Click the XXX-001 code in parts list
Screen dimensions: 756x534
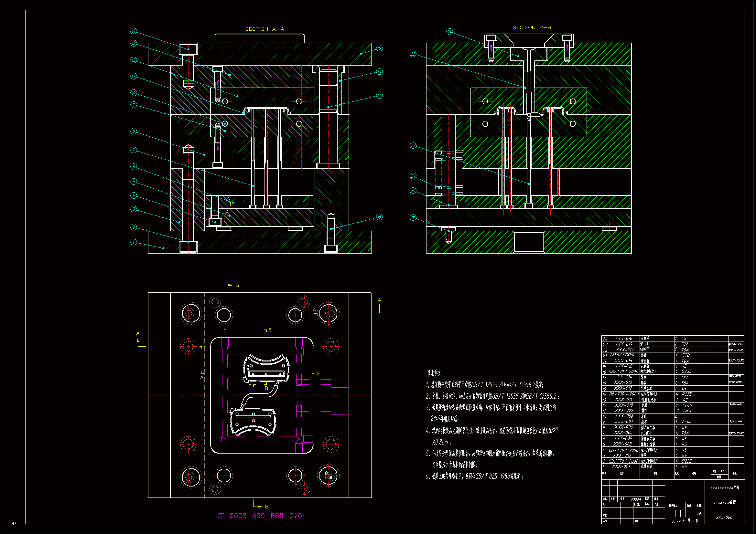click(x=621, y=466)
